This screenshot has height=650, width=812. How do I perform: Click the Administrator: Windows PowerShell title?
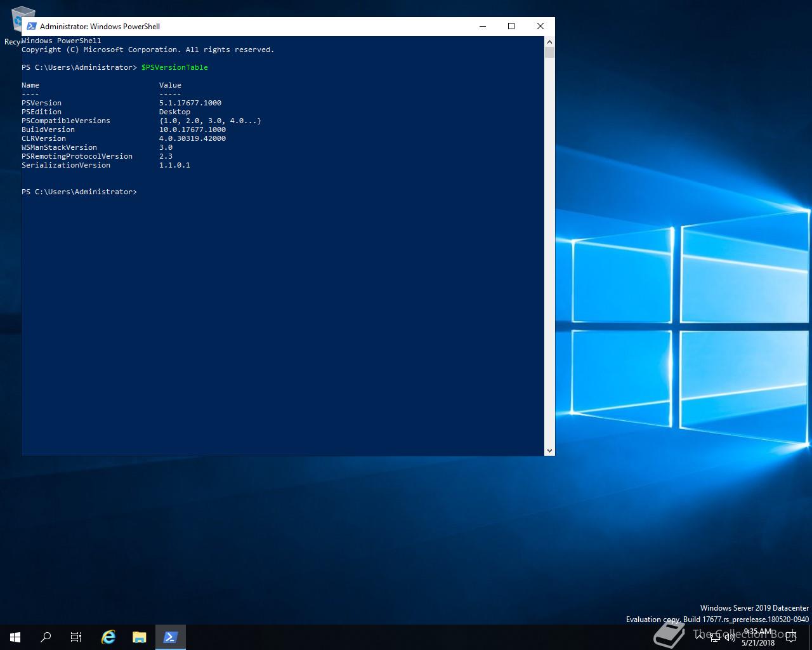[100, 27]
